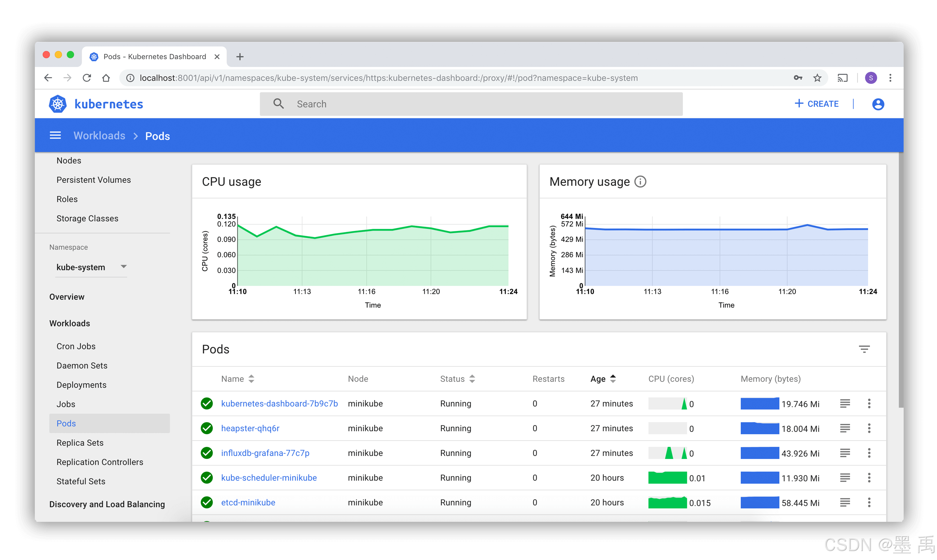This screenshot has width=937, height=560.
Task: Click the Kubernetes logo icon
Action: point(58,104)
